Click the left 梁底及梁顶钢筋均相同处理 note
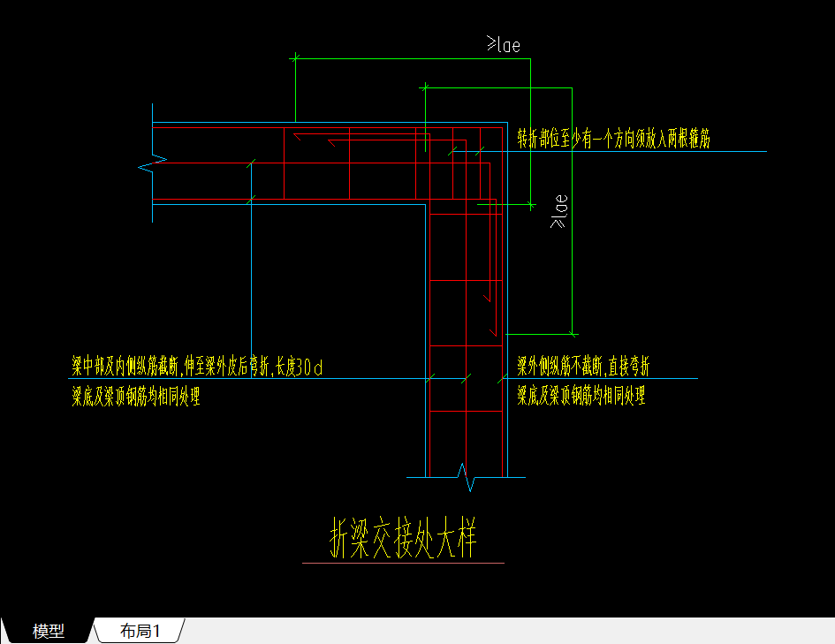The image size is (835, 644). [x=136, y=397]
